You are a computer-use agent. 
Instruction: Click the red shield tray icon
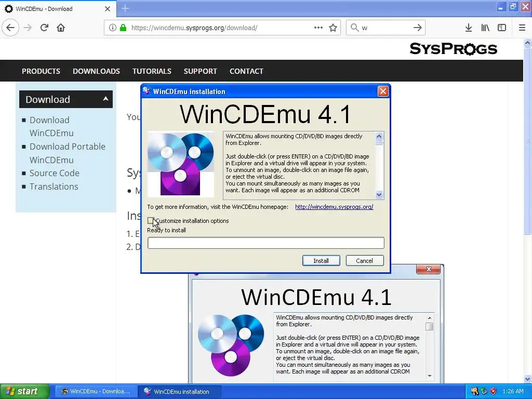coord(494,392)
